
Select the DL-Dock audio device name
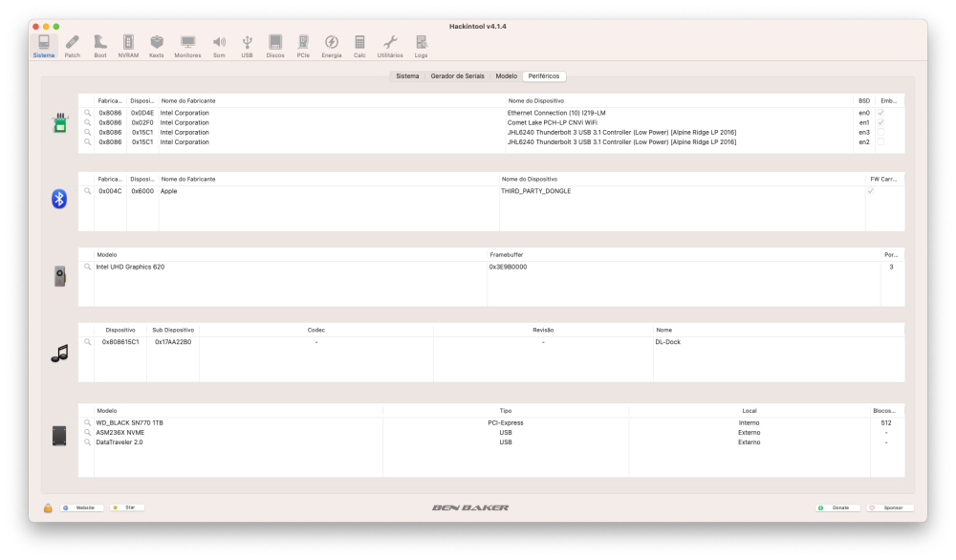click(667, 342)
